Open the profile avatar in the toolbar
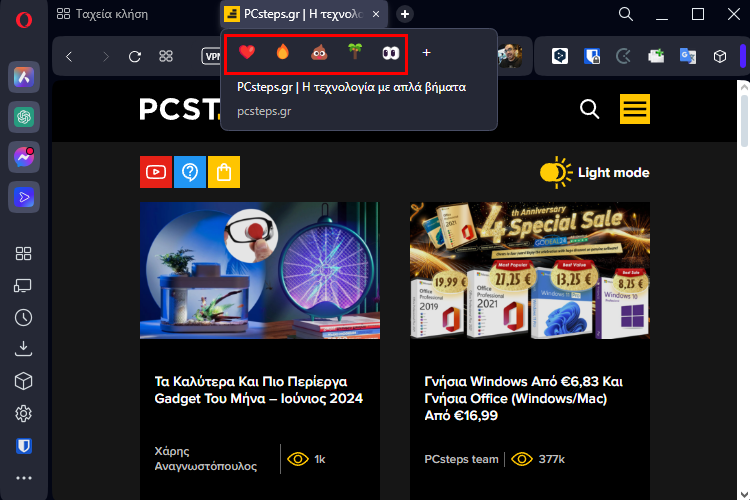The width and height of the screenshot is (750, 500). coord(510,56)
